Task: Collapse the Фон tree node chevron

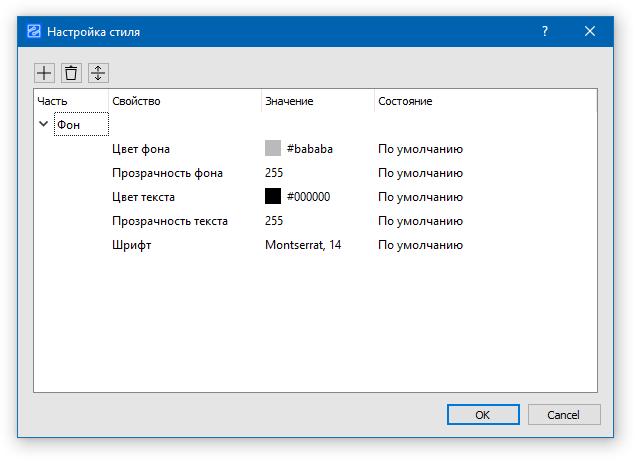Action: coord(43,125)
